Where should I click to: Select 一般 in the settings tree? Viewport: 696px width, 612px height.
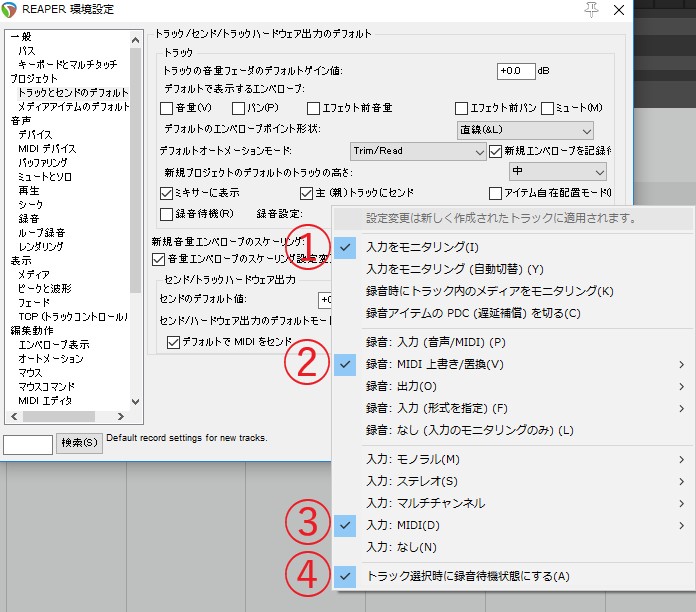(x=21, y=37)
